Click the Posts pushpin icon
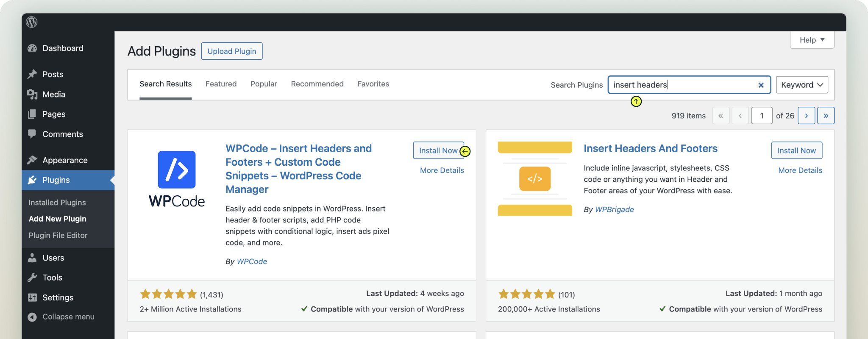 tap(32, 74)
